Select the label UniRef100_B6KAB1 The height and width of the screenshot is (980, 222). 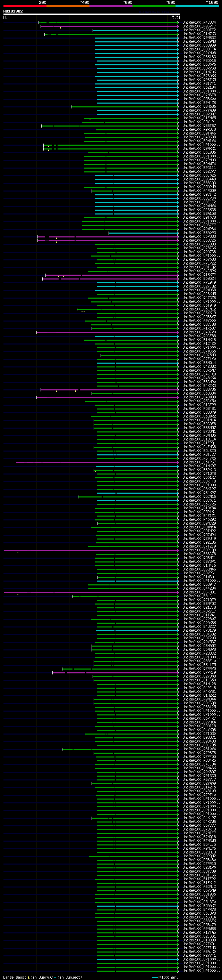(199, 592)
